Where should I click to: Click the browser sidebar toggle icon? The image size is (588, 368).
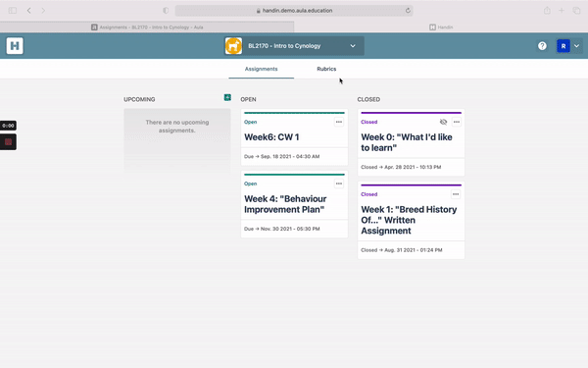(x=13, y=11)
